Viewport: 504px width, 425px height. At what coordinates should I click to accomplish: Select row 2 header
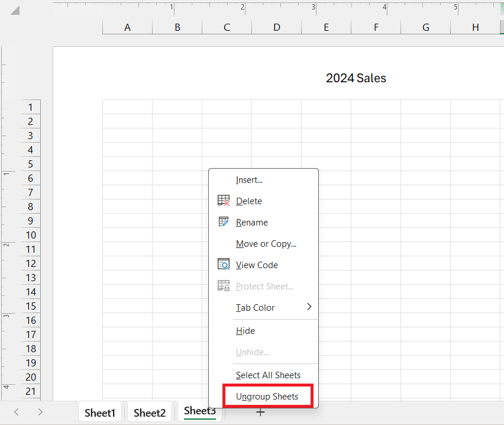[31, 121]
